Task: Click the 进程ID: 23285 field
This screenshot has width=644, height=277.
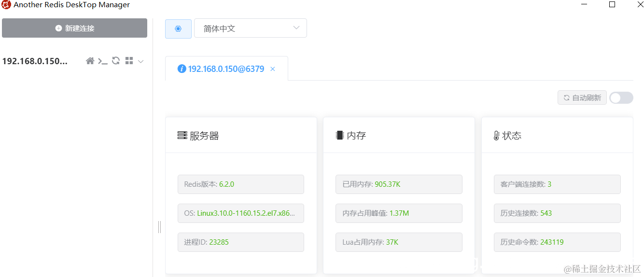Action: point(241,242)
